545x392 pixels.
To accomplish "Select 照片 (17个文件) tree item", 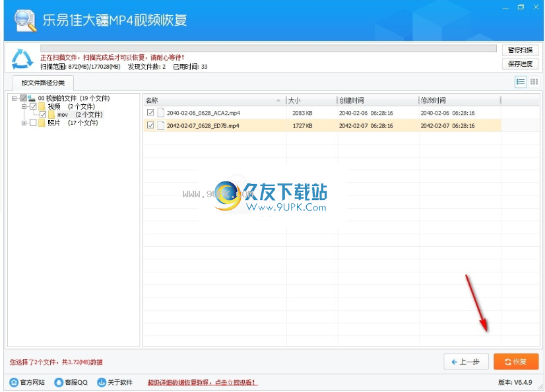I will [73, 123].
